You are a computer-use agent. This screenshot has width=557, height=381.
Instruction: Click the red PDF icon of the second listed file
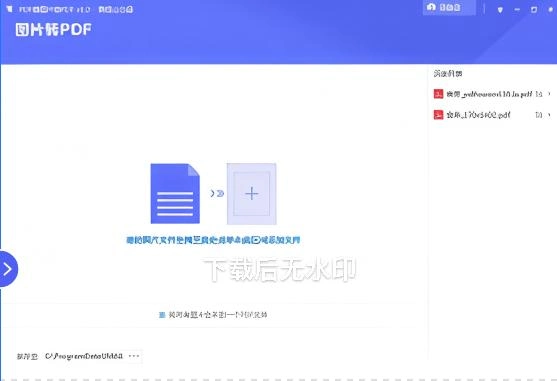pos(438,115)
